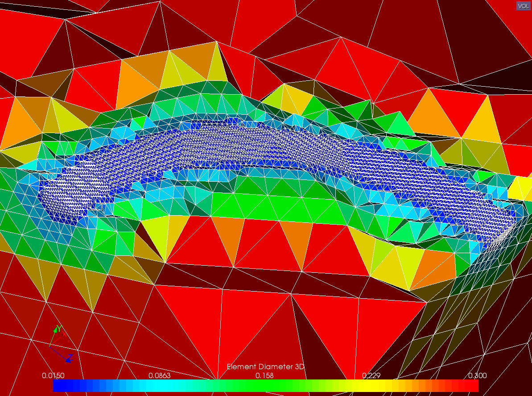
Task: Click the 0.0863 legend tick label
Action: (159, 375)
